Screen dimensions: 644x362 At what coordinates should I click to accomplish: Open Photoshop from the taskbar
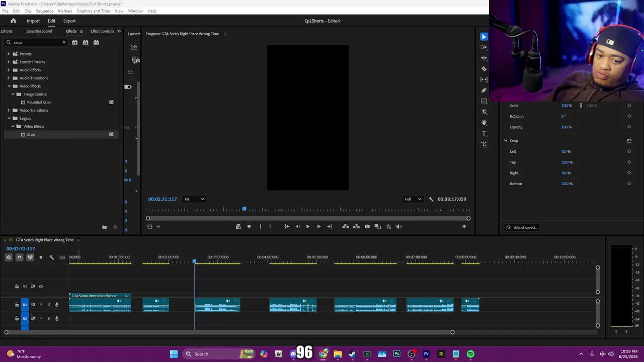point(396,354)
